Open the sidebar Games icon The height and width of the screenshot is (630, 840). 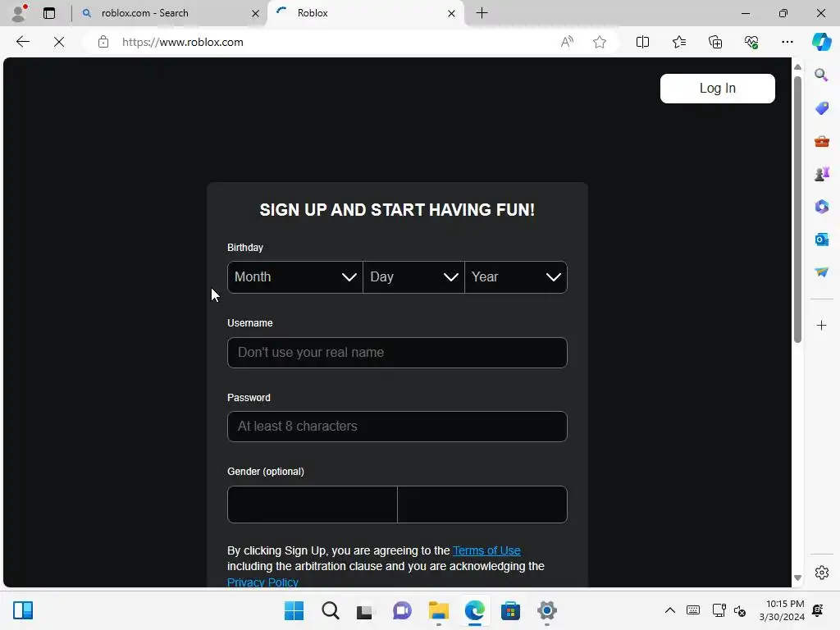click(x=821, y=174)
